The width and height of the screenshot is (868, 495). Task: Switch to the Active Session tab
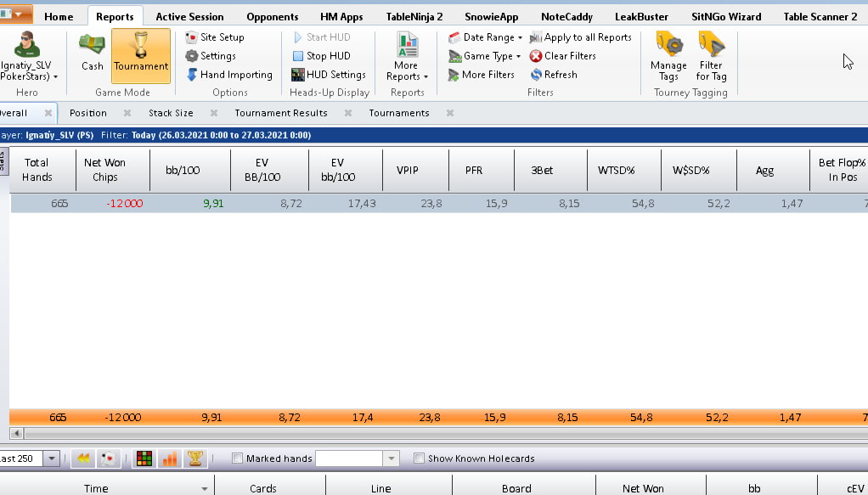(190, 17)
